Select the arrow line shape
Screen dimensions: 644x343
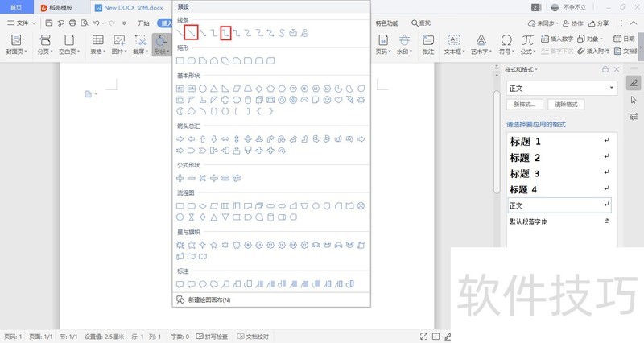[x=192, y=33]
